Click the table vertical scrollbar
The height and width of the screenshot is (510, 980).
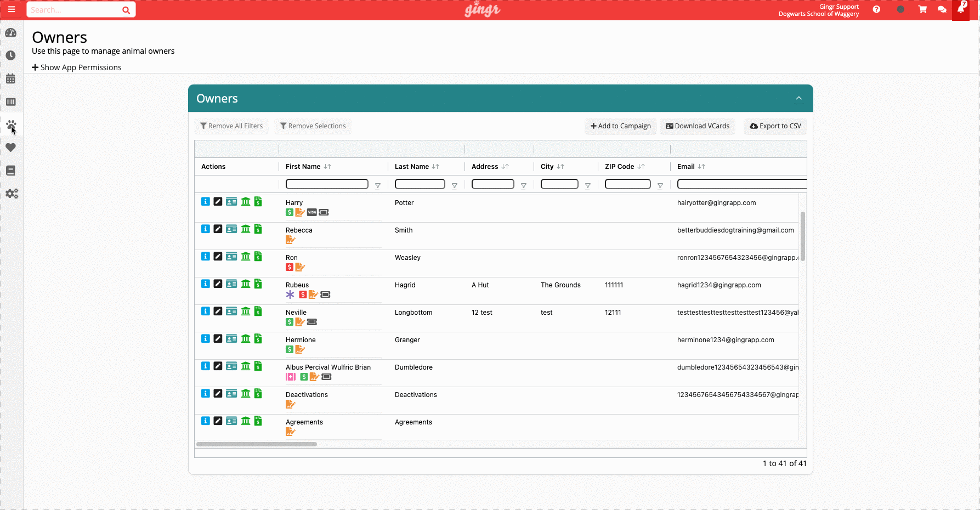(803, 236)
